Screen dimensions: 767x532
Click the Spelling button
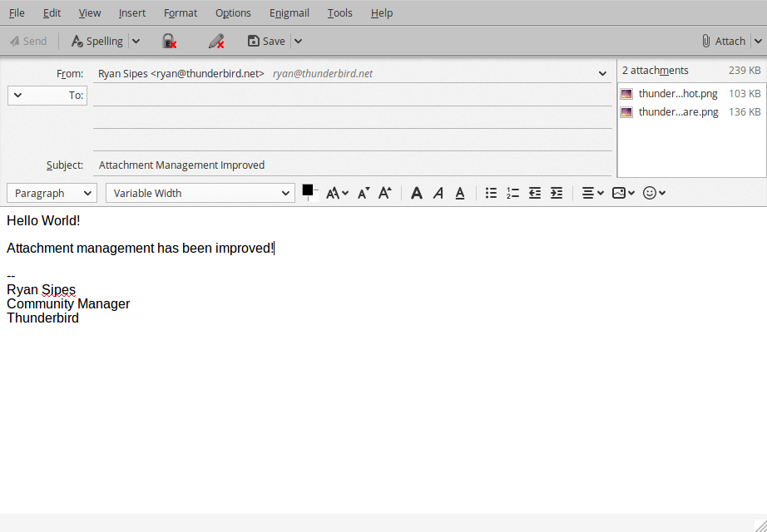[96, 41]
